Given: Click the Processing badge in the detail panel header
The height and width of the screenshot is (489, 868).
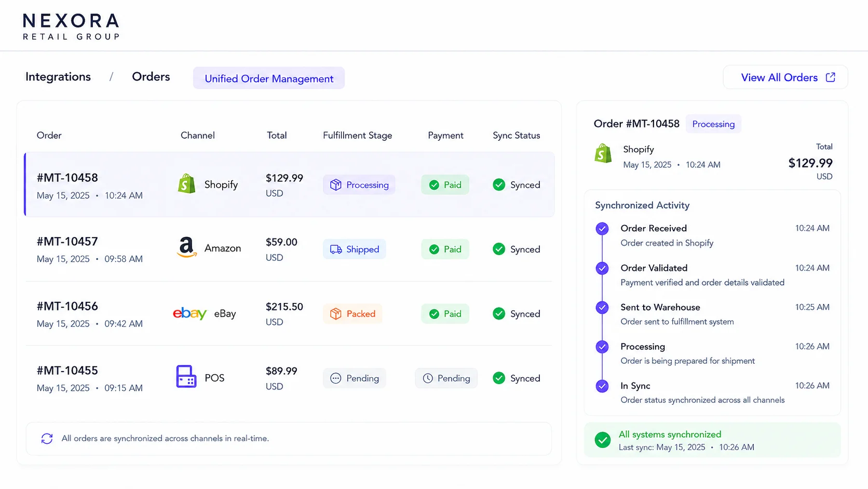Looking at the screenshot, I should pos(713,124).
